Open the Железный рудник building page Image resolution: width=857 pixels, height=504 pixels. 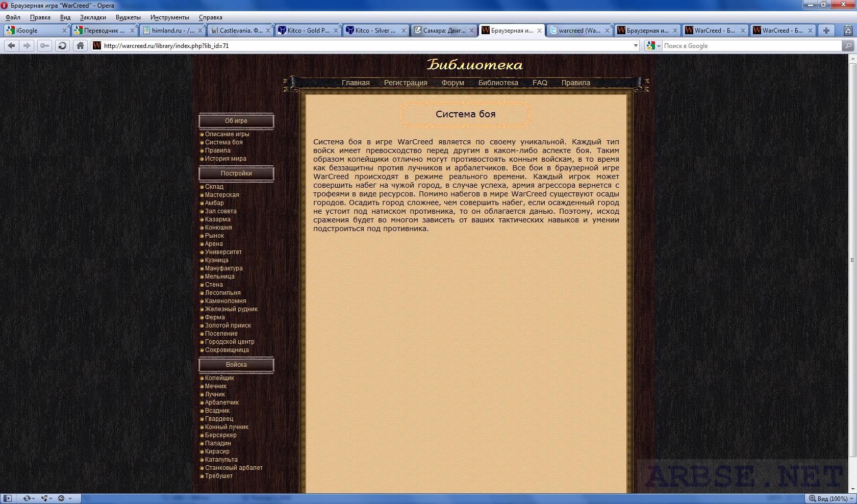(231, 309)
